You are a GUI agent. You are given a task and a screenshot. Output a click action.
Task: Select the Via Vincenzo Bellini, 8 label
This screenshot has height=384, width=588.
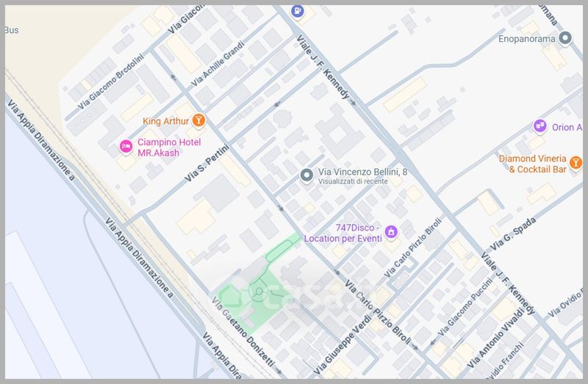pyautogui.click(x=362, y=172)
